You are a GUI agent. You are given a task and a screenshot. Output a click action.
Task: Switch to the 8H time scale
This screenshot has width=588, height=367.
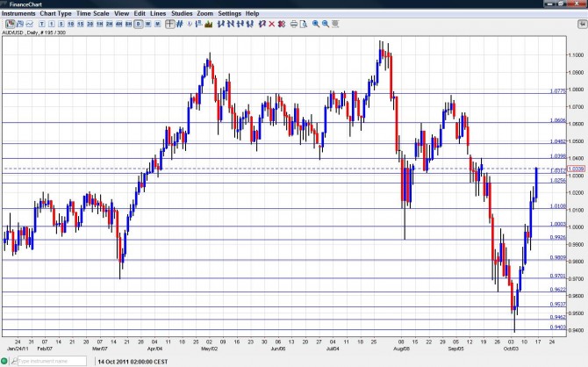tap(129, 24)
